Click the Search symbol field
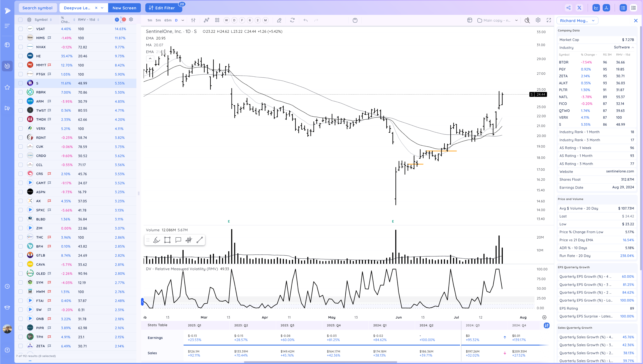 point(37,8)
